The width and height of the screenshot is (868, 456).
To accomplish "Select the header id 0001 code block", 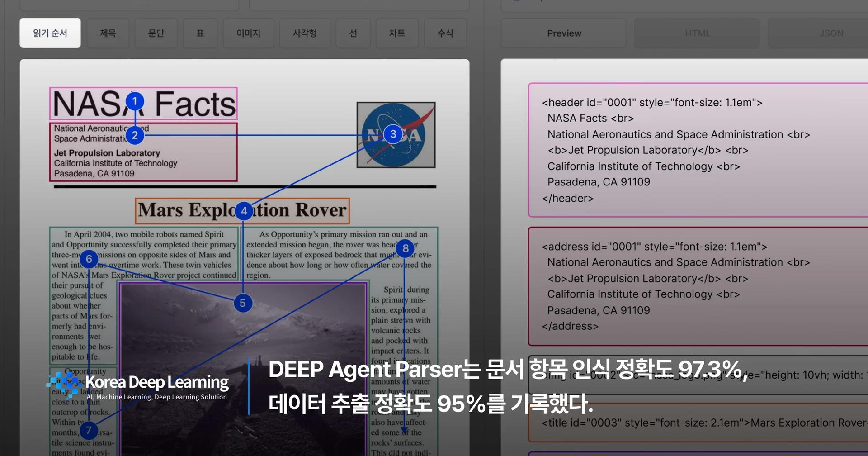I will [696, 150].
